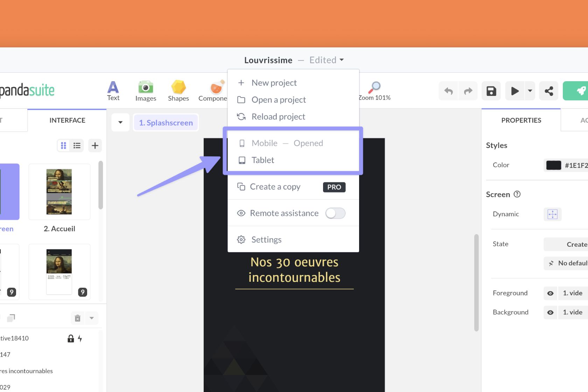Viewport: 588px width, 392px height.
Task: Open the dropdown left of Splashscreen tab
Action: pyautogui.click(x=120, y=122)
